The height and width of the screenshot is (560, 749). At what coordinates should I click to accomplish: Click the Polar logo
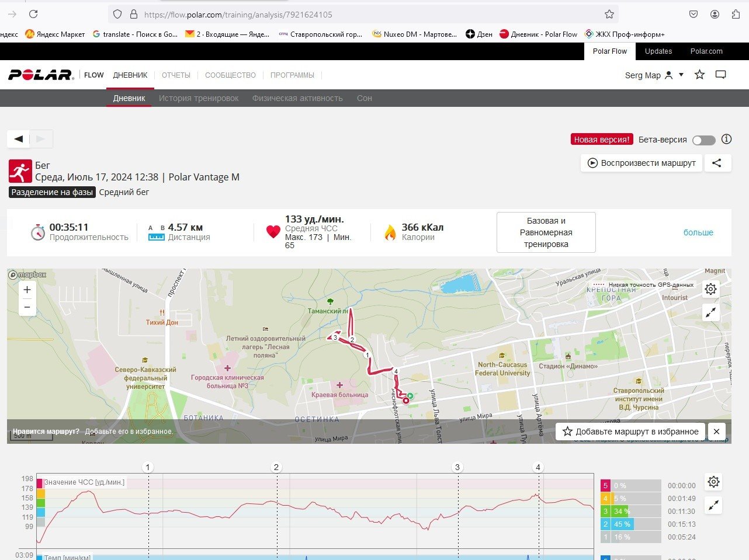(41, 75)
